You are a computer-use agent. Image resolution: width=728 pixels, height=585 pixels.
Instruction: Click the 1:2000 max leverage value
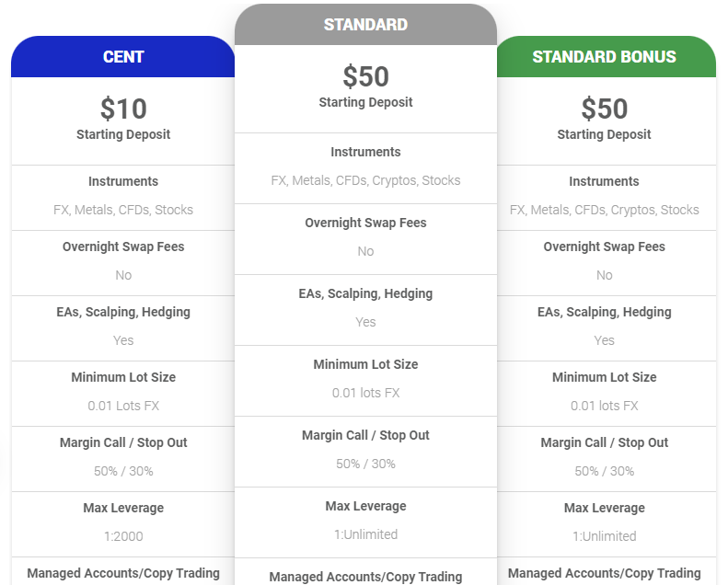pos(123,536)
